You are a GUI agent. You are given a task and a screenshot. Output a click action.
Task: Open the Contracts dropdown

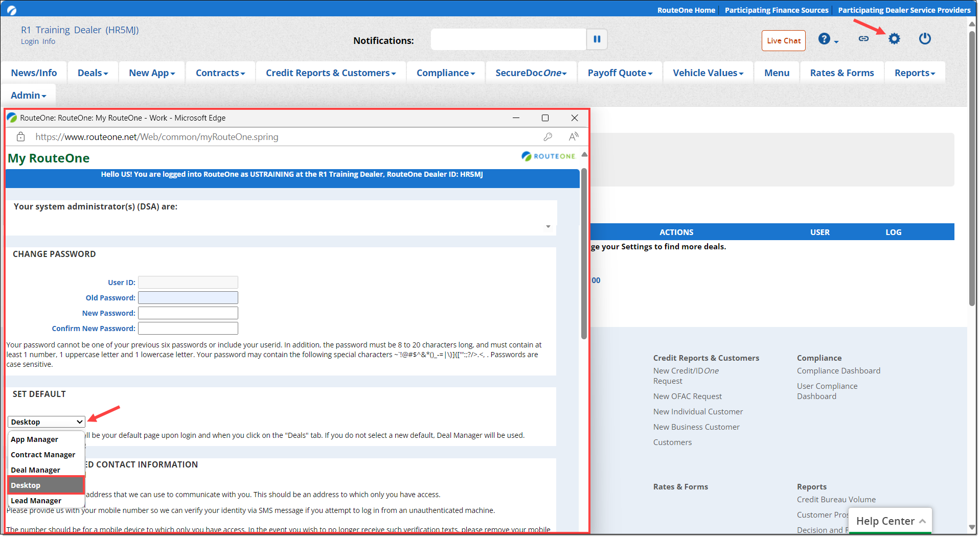pyautogui.click(x=220, y=73)
